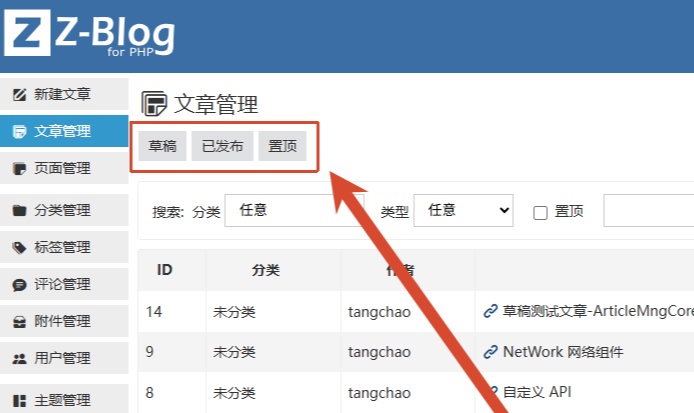Open 评论管理 from the sidebar
This screenshot has height=413, width=694.
click(x=64, y=285)
